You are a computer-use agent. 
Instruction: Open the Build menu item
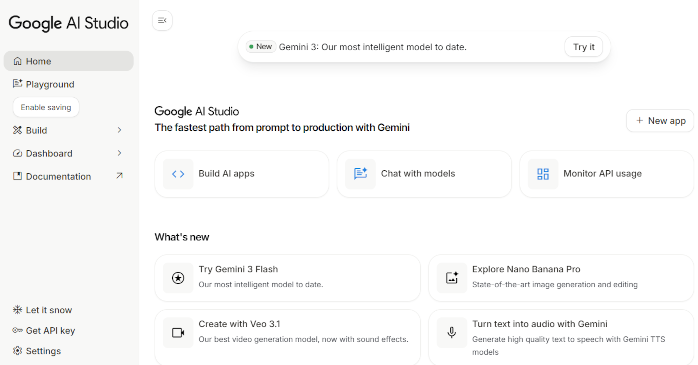click(x=69, y=130)
